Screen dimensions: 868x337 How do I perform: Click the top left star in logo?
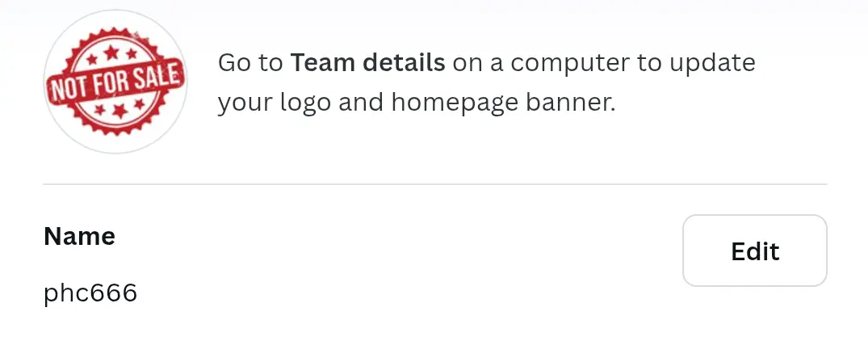(92, 59)
